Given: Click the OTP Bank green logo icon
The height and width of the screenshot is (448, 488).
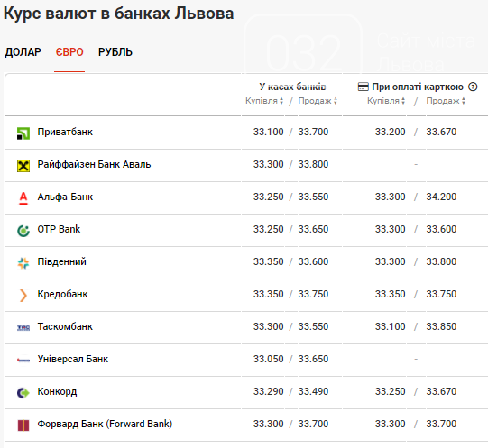Looking at the screenshot, I should click(23, 231).
